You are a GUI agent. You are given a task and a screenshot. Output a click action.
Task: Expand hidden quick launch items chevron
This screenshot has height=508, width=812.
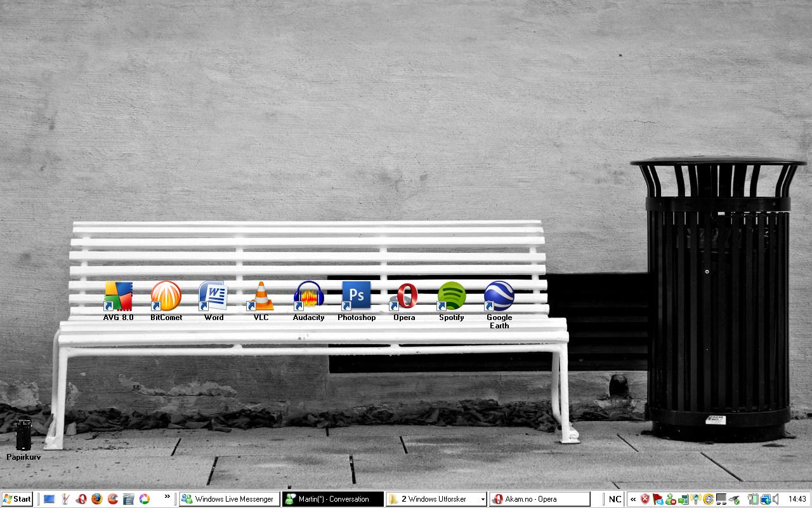167,497
